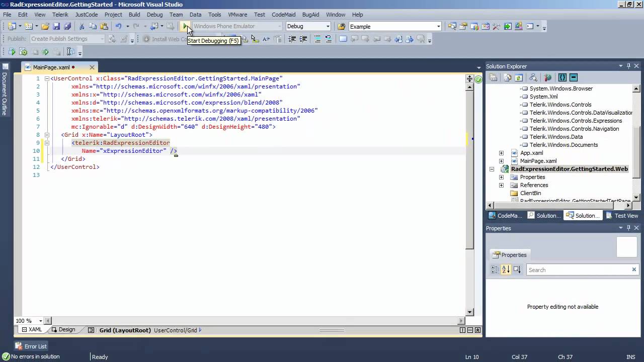644x362 pixels.
Task: Undo the last edit with the Undo icon
Action: (x=118, y=26)
